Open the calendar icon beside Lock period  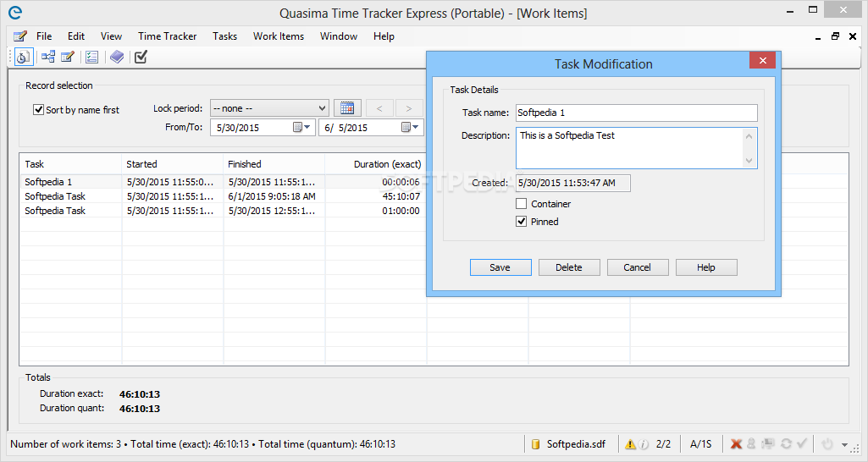pos(347,108)
